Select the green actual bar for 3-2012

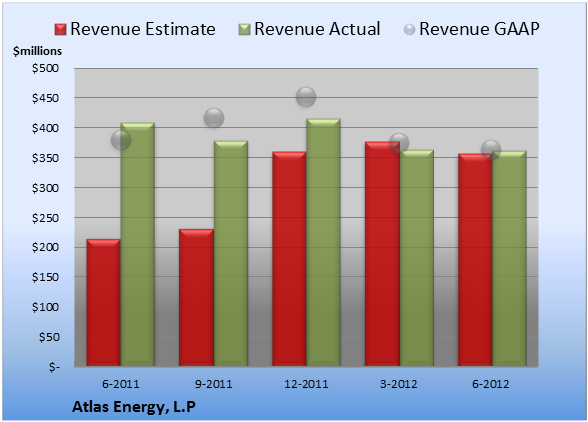[x=417, y=258]
